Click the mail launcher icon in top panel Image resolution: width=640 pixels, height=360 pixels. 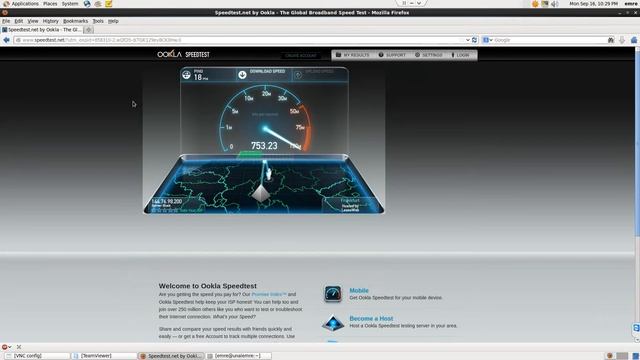click(98, 4)
